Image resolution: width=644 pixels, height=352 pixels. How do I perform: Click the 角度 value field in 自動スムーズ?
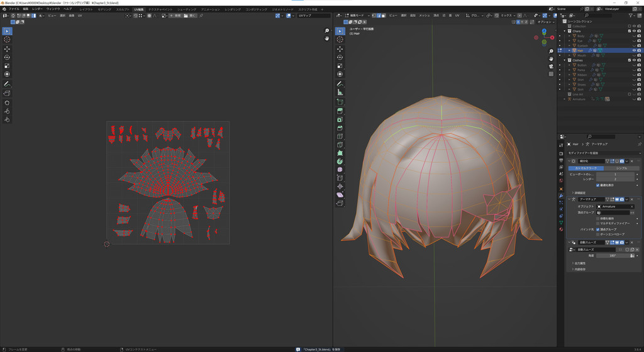[x=612, y=256]
